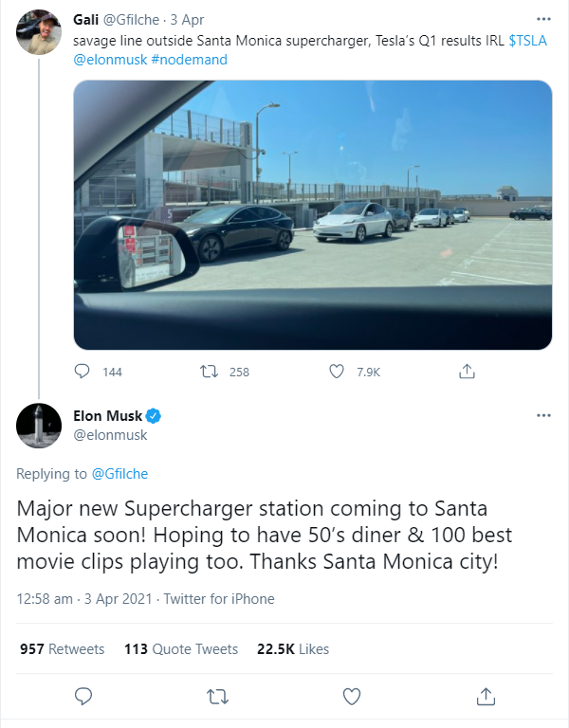The width and height of the screenshot is (569, 728).
Task: Retweet Gali's Santa Monica supercharger tweet
Action: [209, 372]
